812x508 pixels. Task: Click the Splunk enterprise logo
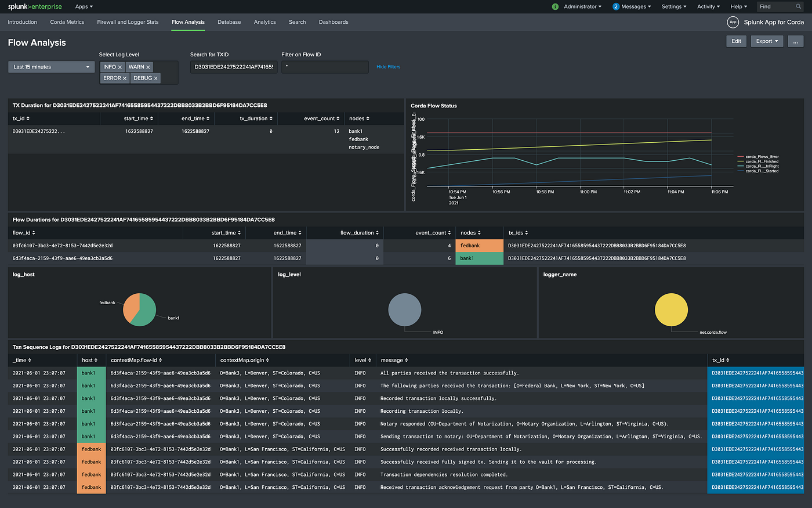pyautogui.click(x=35, y=6)
